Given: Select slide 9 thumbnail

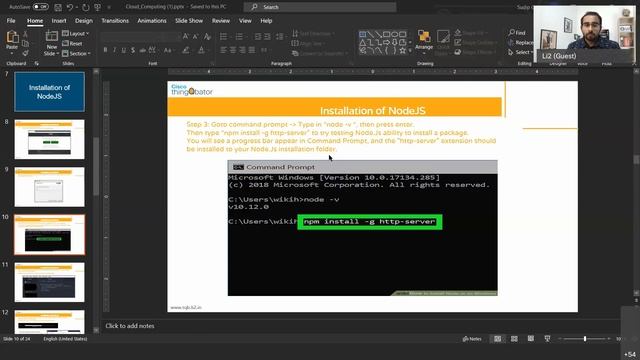Looking at the screenshot, I should [49, 187].
